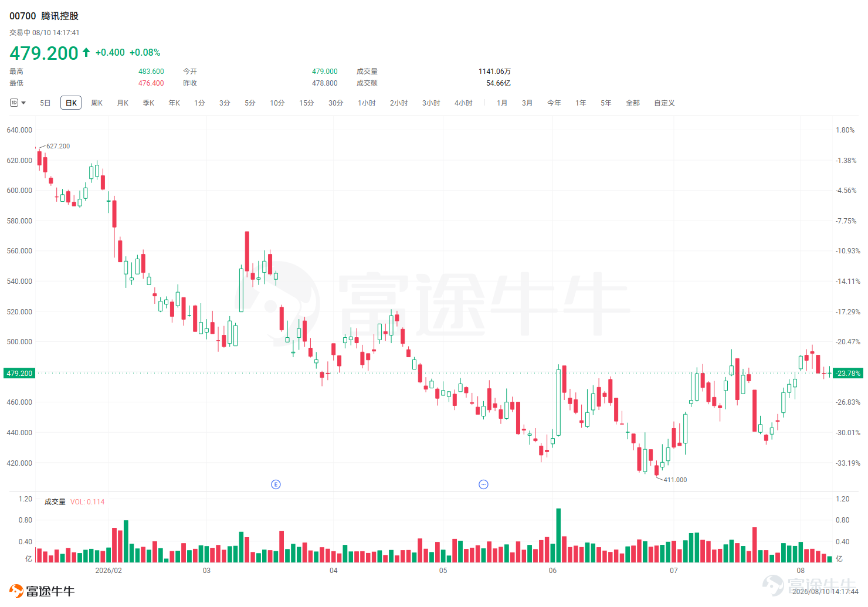Viewport: 868px width, 607px height.
Task: Click the 今开 value 479.000
Action: (x=325, y=72)
